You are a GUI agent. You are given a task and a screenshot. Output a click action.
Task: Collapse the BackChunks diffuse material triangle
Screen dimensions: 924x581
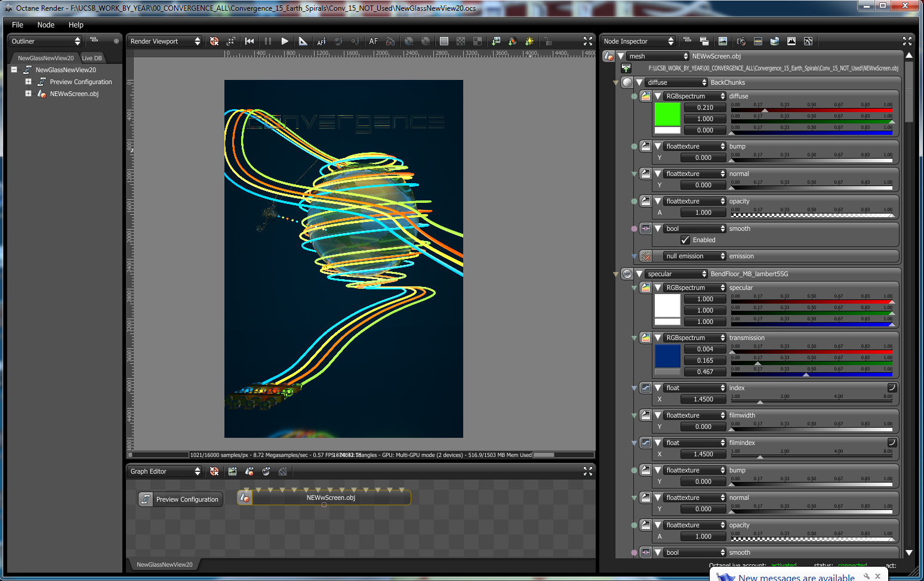click(x=639, y=82)
